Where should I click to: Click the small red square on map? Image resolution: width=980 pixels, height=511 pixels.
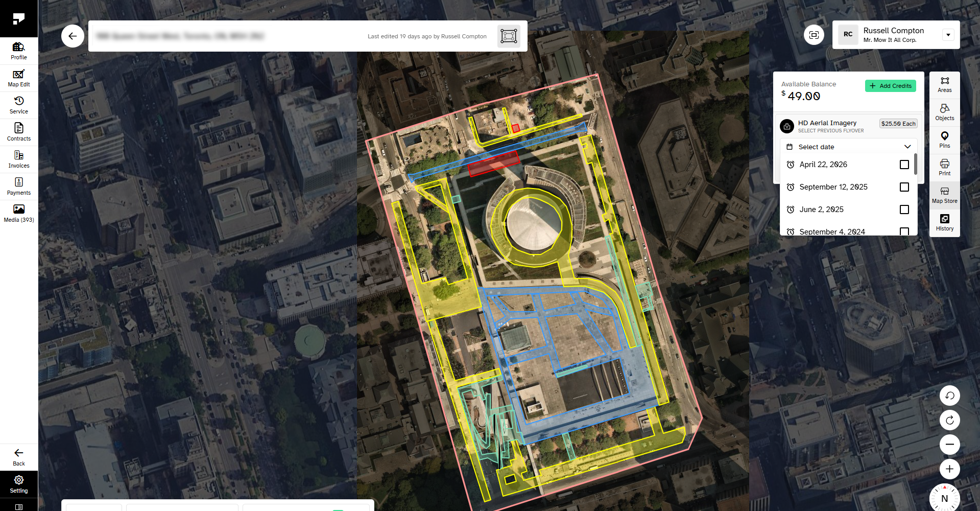(x=516, y=128)
